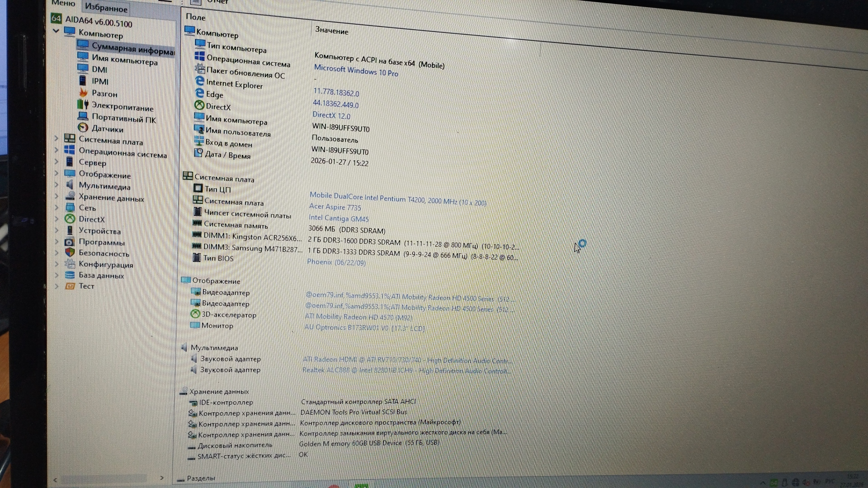868x488 pixels.
Task: Open the DirectX icon in left tree
Action: coord(70,219)
